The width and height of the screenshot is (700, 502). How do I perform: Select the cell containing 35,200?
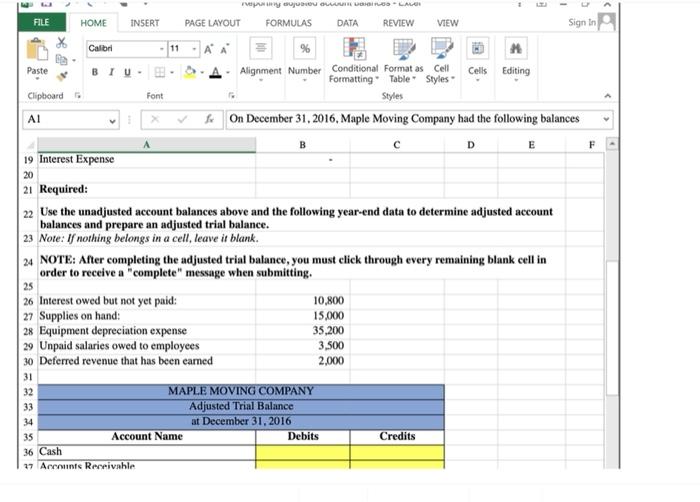(303, 331)
